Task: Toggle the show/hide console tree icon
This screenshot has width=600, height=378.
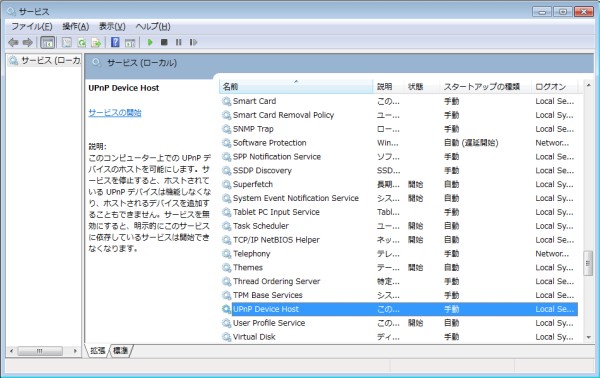Action: point(48,42)
